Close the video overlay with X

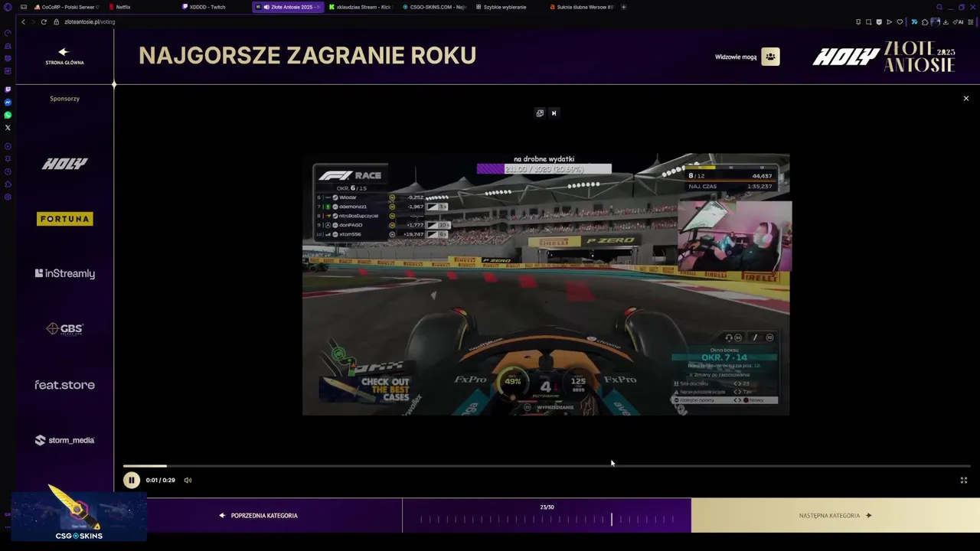click(x=966, y=99)
